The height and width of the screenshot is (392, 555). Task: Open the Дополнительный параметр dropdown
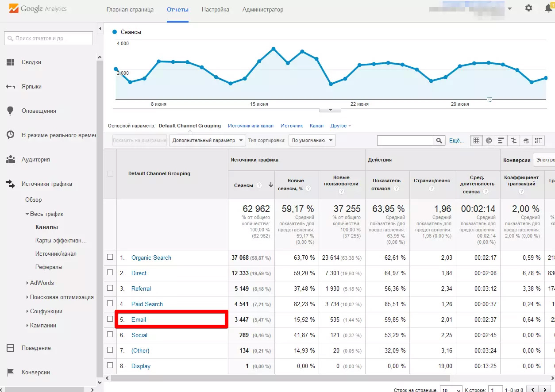coord(207,140)
